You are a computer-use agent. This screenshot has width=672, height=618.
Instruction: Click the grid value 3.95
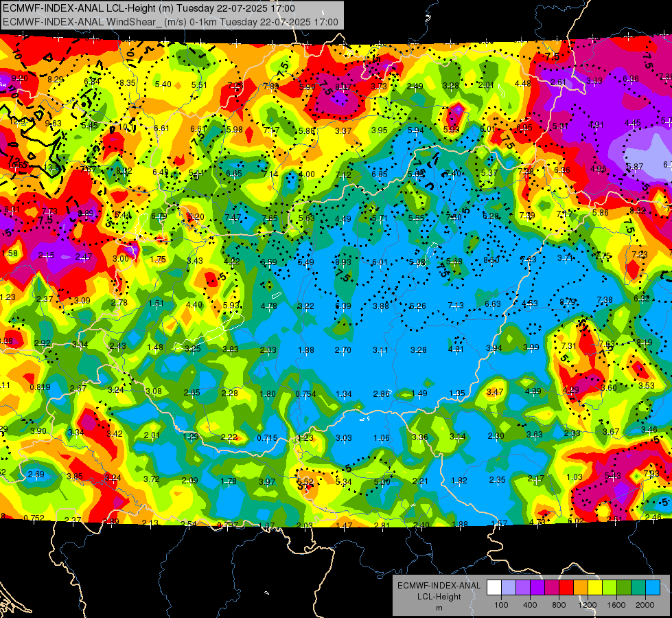[x=380, y=130]
